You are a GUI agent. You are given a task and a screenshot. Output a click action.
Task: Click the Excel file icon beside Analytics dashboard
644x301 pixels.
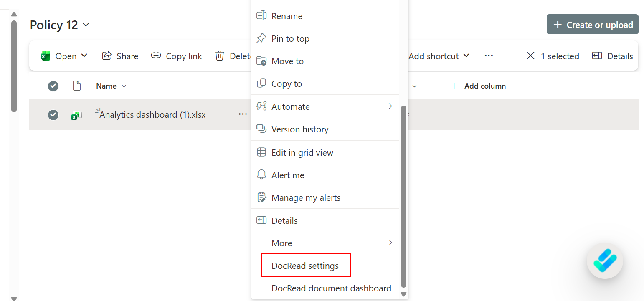76,115
